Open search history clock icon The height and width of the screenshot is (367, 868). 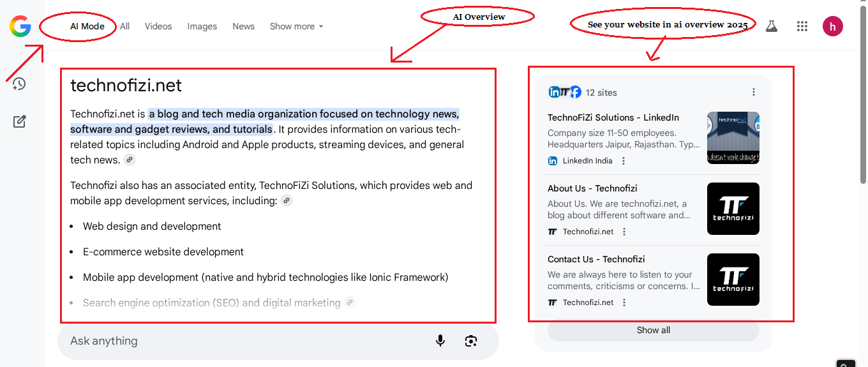tap(19, 84)
